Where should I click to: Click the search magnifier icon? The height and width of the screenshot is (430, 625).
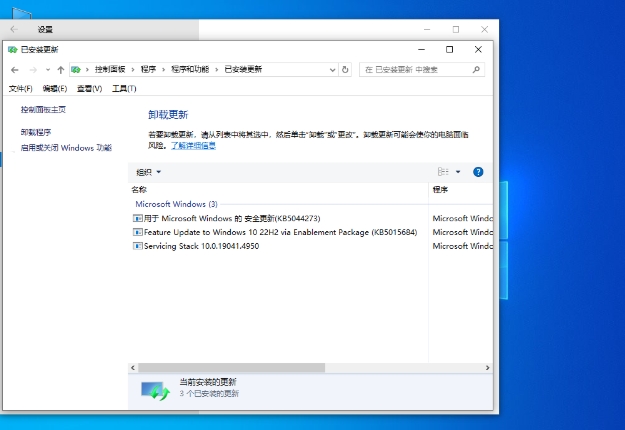pos(477,70)
